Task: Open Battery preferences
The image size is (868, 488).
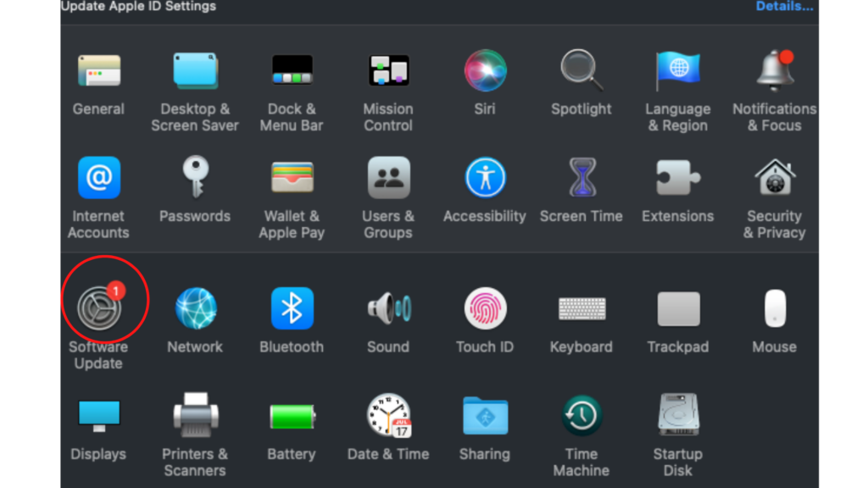Action: pos(292,416)
